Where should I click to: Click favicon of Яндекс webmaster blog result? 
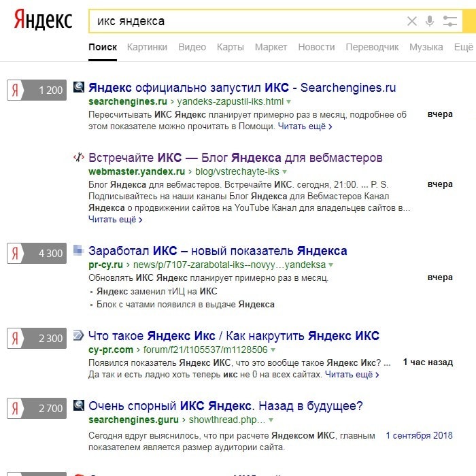click(x=79, y=157)
